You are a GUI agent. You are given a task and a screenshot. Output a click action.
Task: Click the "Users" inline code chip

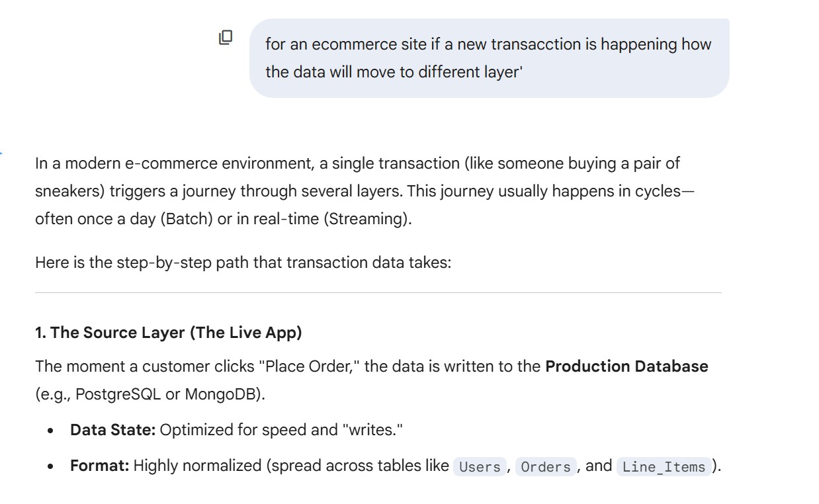480,466
